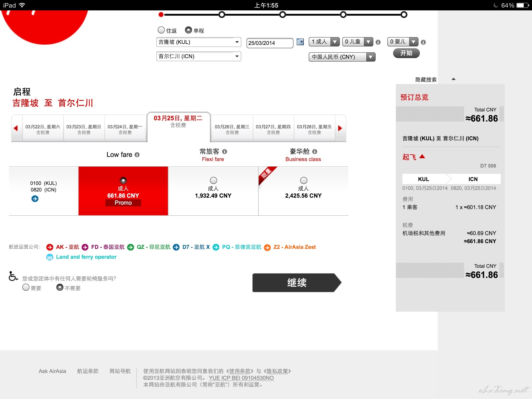Open 使用条款 terms link
Viewport: 532px width, 399px height.
(x=240, y=371)
